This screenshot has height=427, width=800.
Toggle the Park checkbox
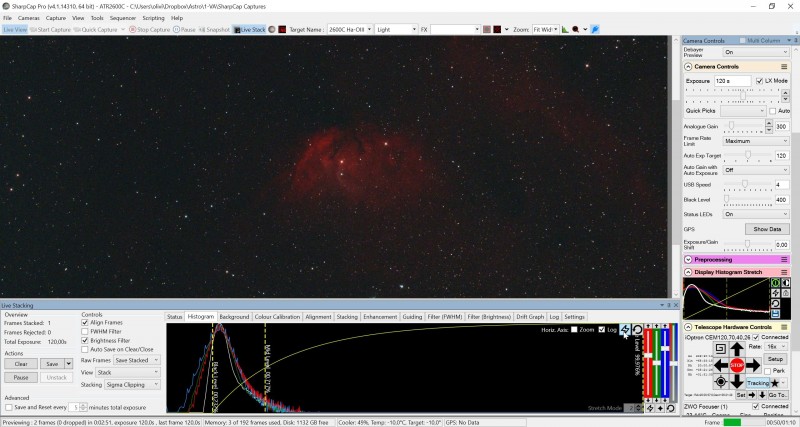point(767,371)
